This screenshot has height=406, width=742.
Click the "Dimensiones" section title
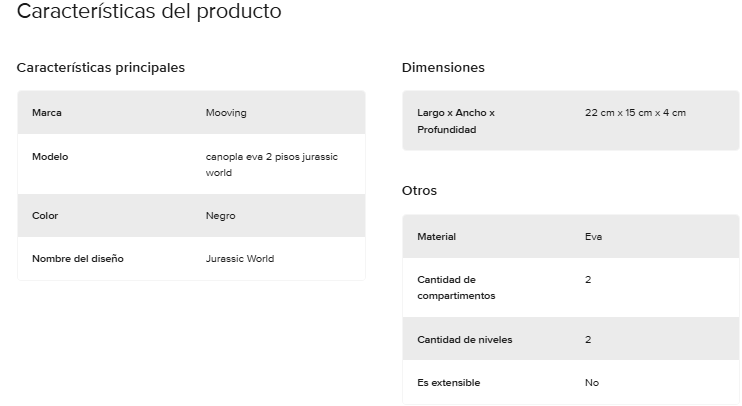click(443, 68)
